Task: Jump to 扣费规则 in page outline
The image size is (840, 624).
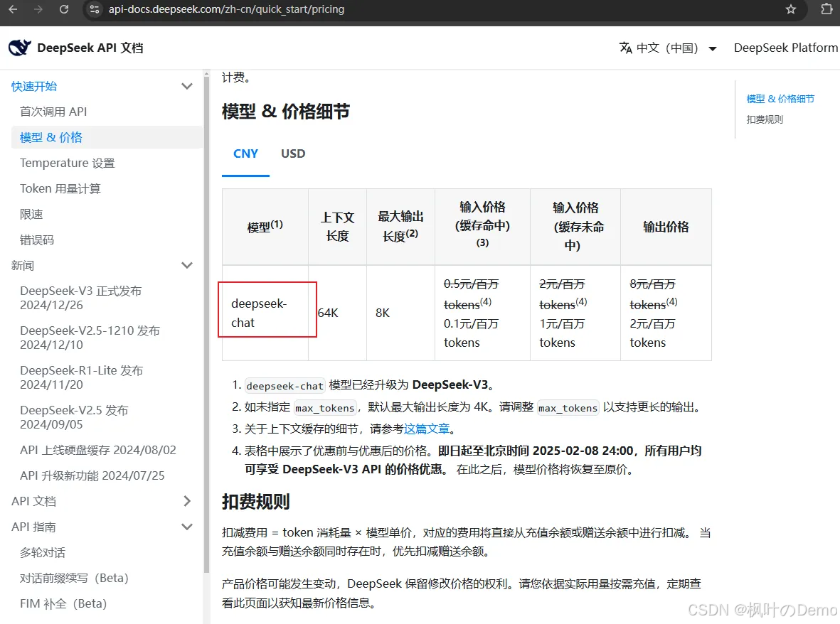Action: click(x=765, y=119)
